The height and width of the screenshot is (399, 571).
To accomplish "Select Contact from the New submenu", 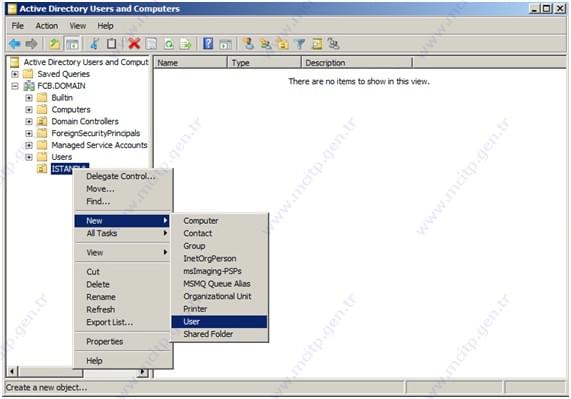I will [x=219, y=233].
